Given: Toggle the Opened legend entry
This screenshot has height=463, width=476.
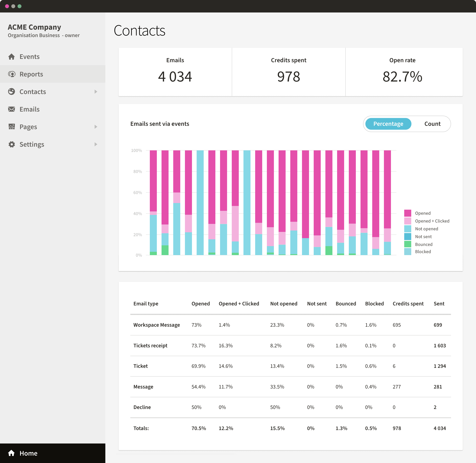Looking at the screenshot, I should coord(423,213).
